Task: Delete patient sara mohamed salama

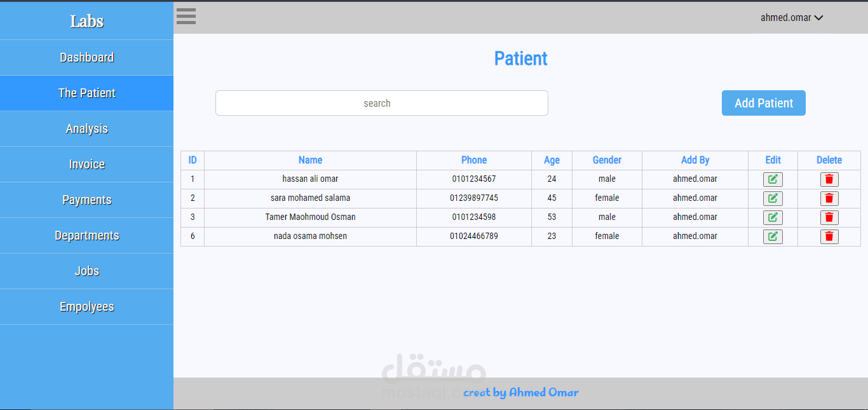Action: click(x=829, y=198)
